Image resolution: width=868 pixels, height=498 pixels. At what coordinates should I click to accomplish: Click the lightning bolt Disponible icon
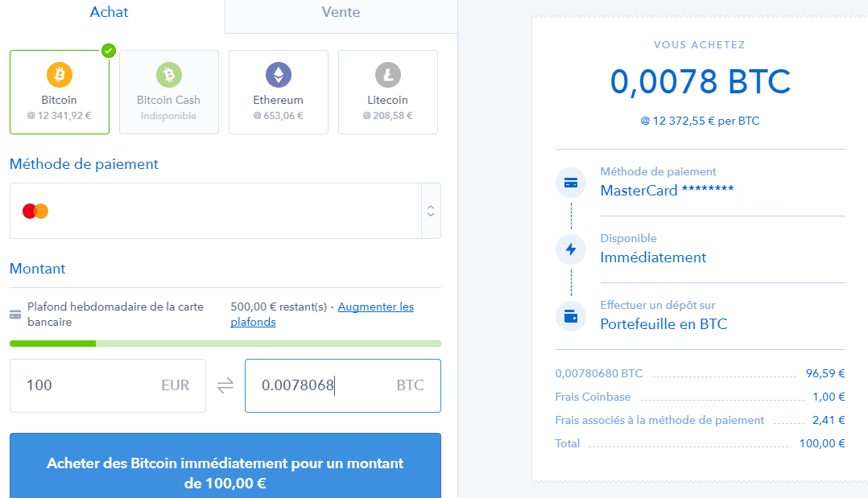click(x=571, y=249)
